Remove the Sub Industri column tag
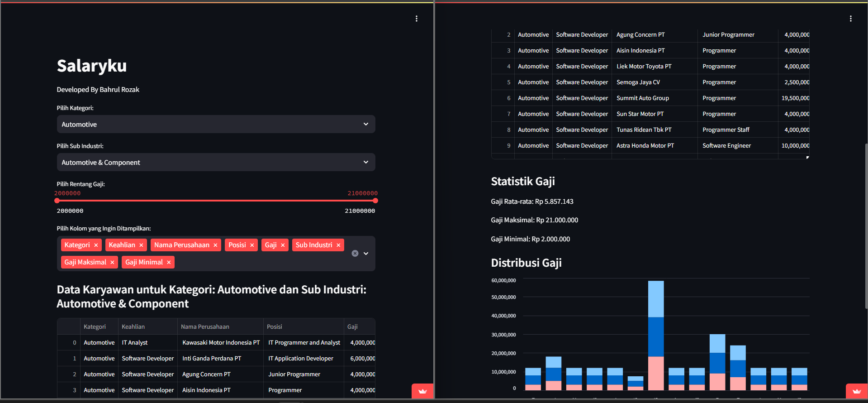 click(x=338, y=245)
